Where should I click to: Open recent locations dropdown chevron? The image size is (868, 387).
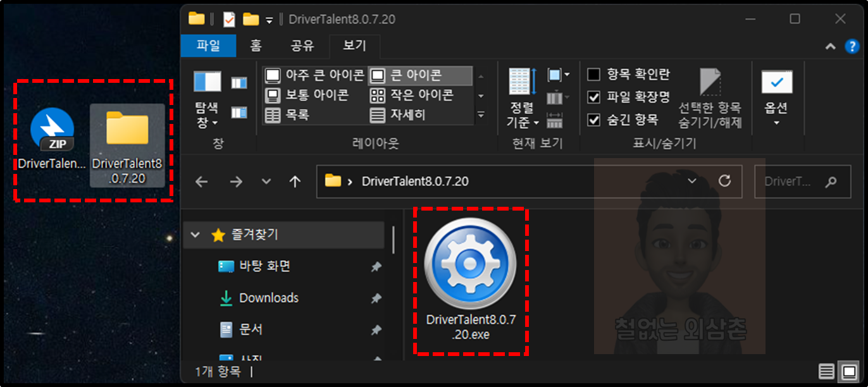pos(266,181)
